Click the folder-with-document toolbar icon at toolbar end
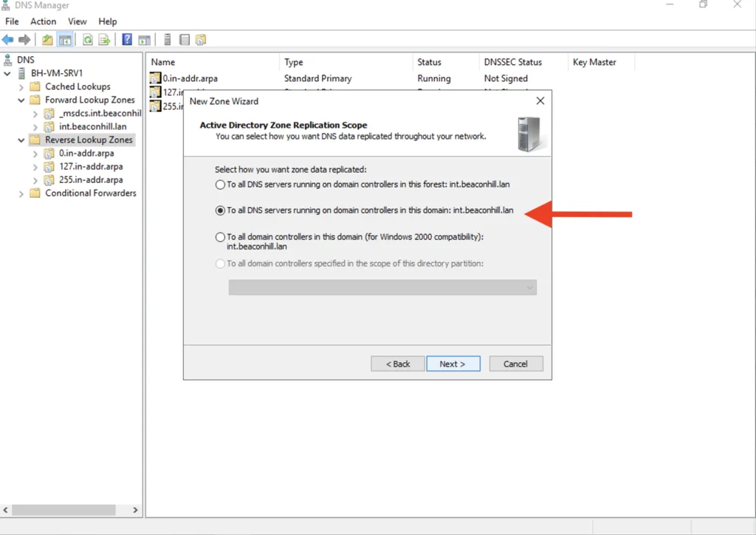 pos(201,40)
